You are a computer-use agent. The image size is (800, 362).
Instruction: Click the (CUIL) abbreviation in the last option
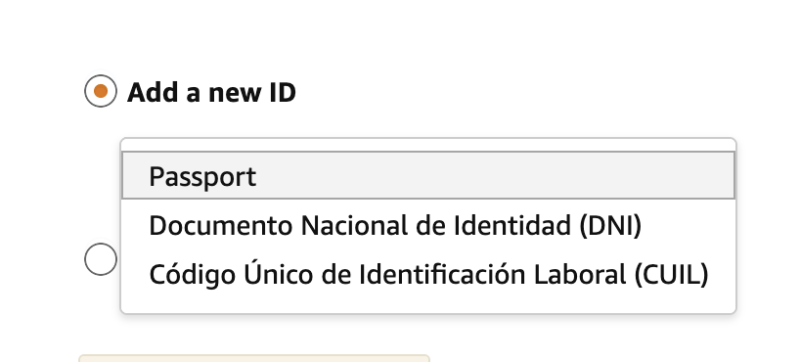671,275
